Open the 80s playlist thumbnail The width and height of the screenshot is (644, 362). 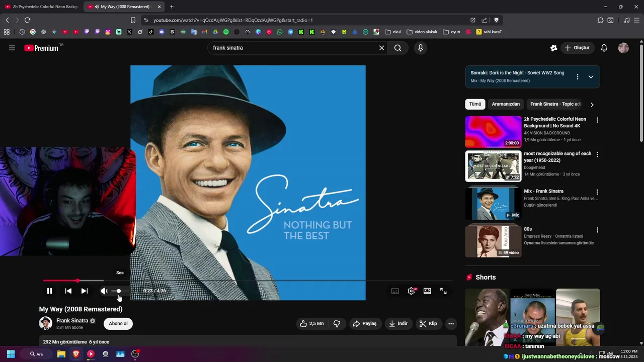(494, 241)
